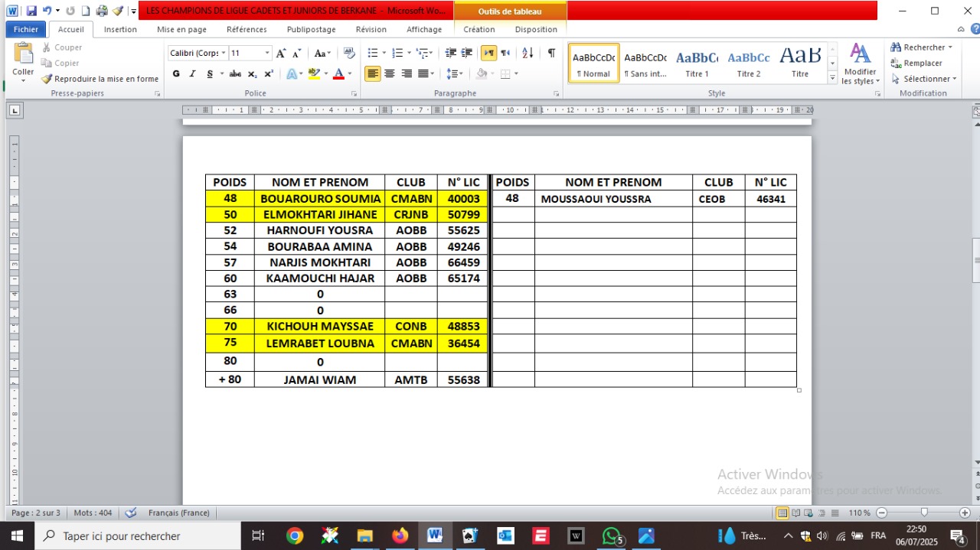Click the increase indent icon

pyautogui.click(x=467, y=53)
